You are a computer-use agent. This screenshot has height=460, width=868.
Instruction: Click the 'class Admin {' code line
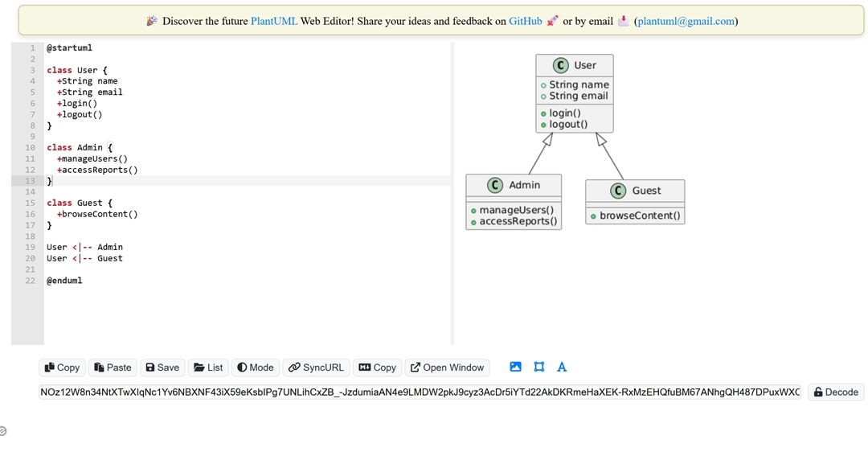(x=79, y=147)
